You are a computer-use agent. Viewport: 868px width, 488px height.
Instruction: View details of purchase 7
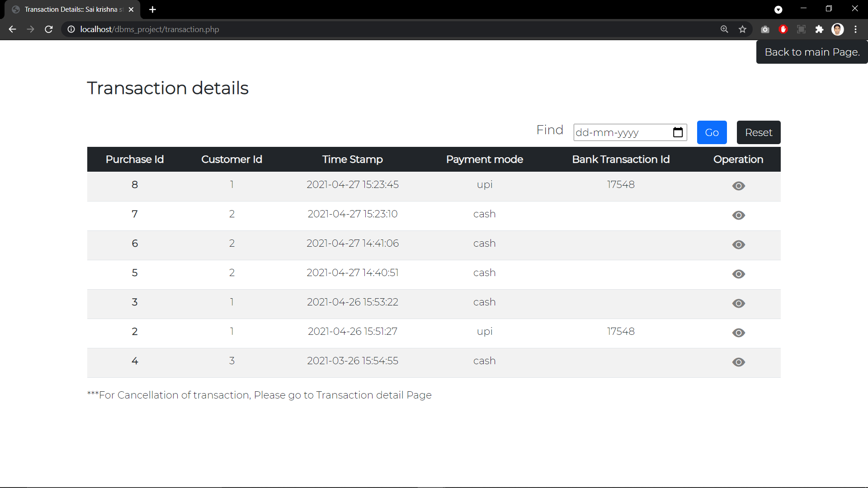738,215
